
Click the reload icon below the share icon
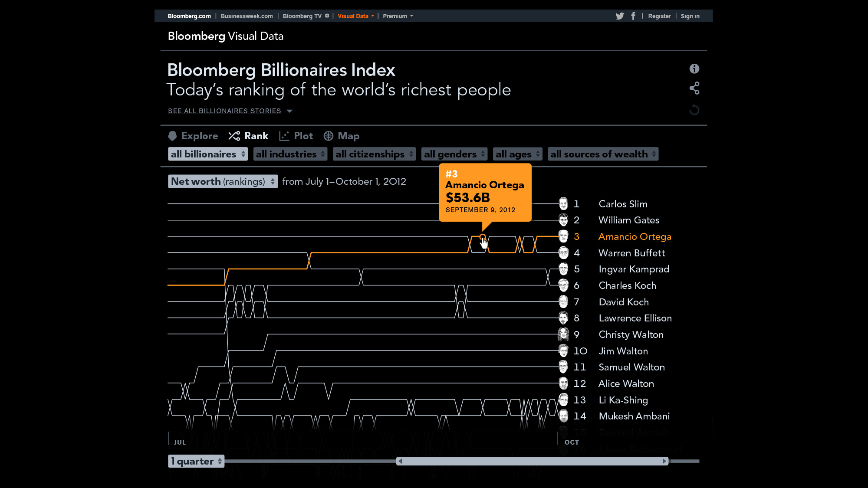(694, 110)
